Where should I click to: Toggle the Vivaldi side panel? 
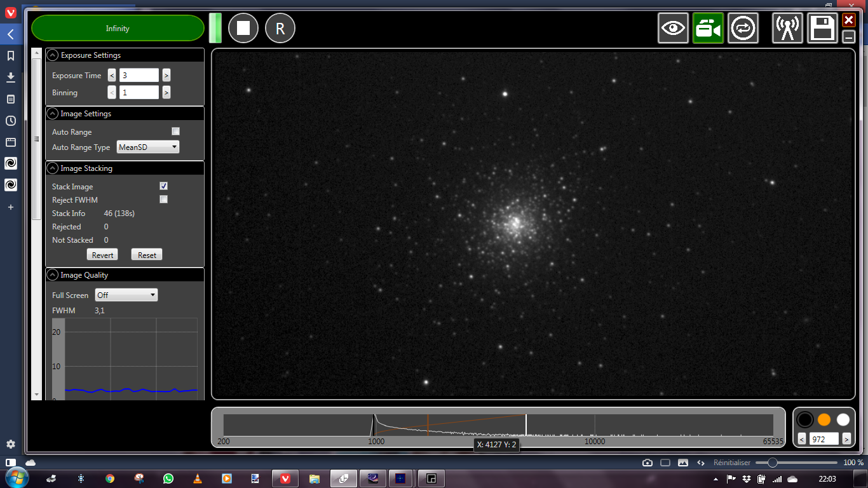pyautogui.click(x=11, y=462)
